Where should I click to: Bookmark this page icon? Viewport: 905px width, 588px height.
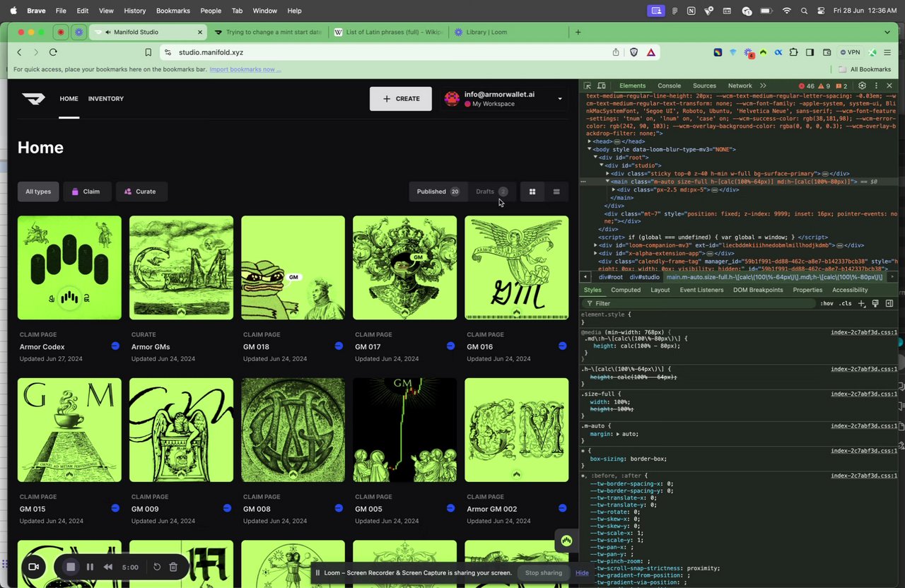(148, 52)
